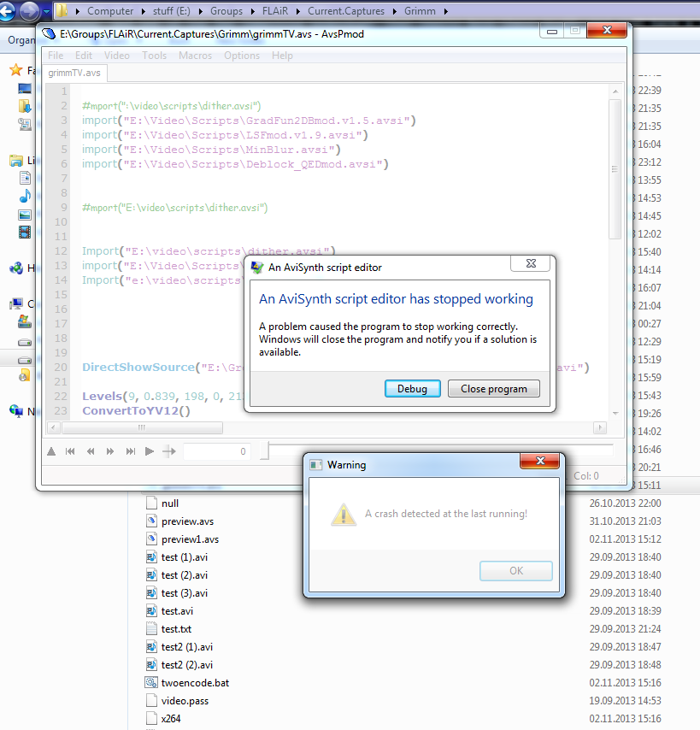The image size is (700, 730).
Task: Expand the dropdown arrow after Computer in address bar
Action: 141,12
